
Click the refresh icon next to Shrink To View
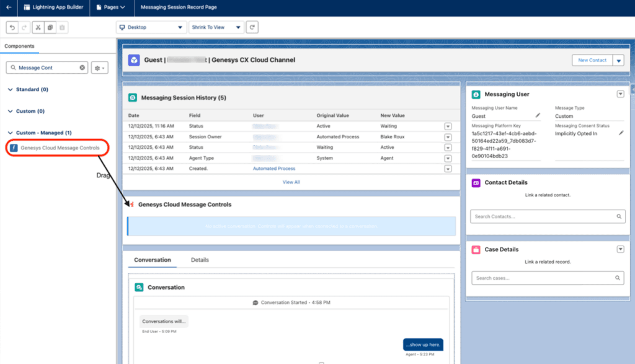252,27
